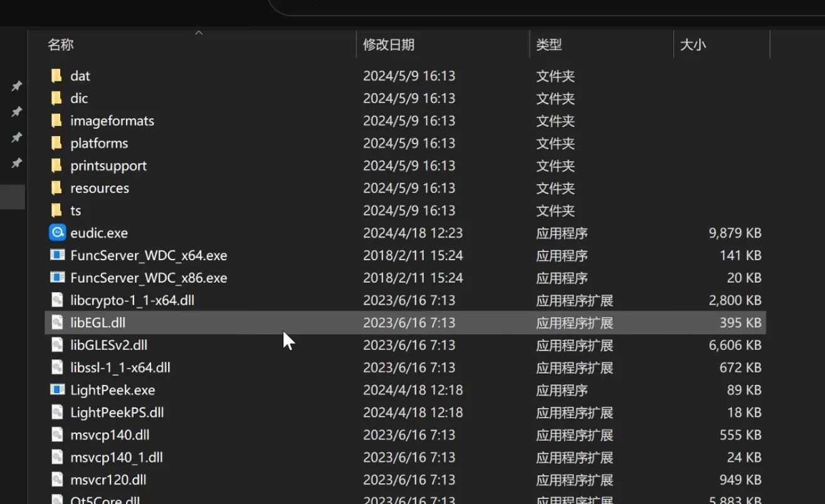Click the imageformats folder icon

(x=57, y=121)
